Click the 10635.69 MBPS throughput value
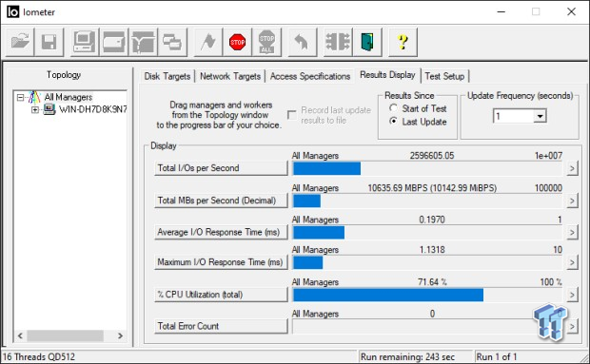The image size is (590, 364). pos(432,188)
